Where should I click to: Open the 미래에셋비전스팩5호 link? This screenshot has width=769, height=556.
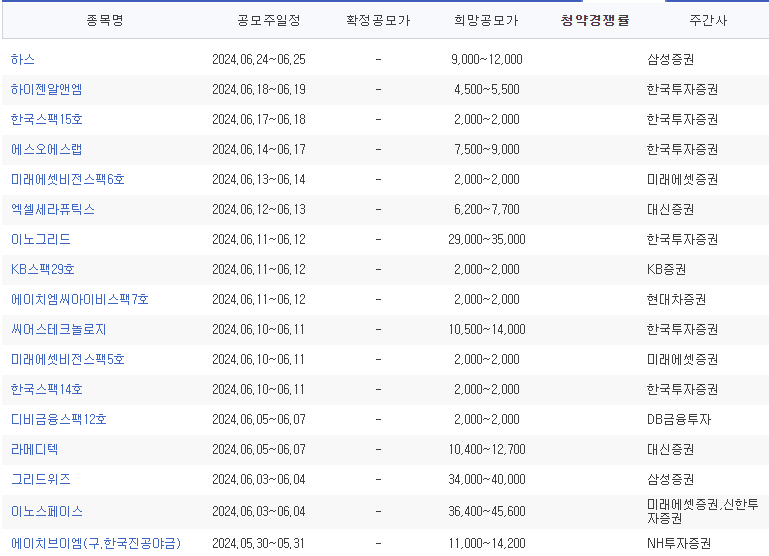pos(68,359)
